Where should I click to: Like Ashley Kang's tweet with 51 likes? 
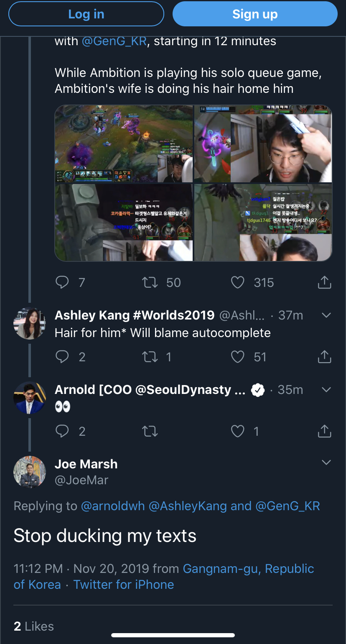click(x=238, y=357)
